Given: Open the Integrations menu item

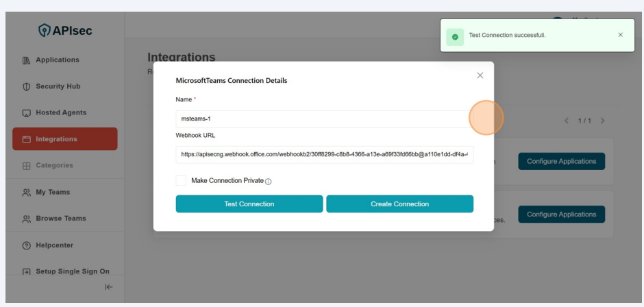Looking at the screenshot, I should click(65, 139).
